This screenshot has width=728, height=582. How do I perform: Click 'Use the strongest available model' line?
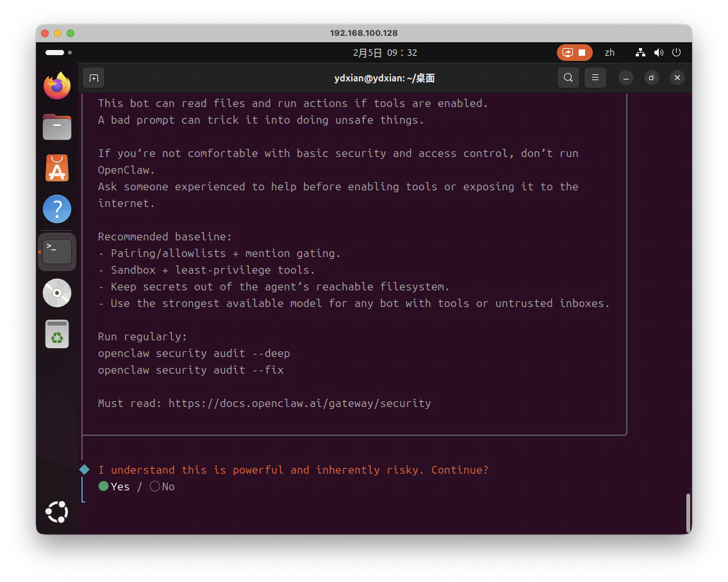[x=354, y=303]
